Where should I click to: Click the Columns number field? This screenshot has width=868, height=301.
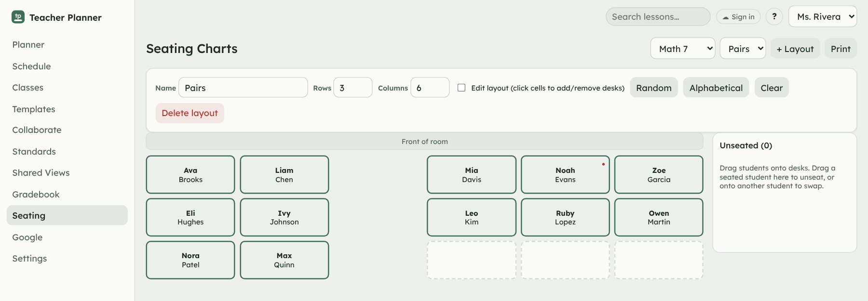click(430, 88)
